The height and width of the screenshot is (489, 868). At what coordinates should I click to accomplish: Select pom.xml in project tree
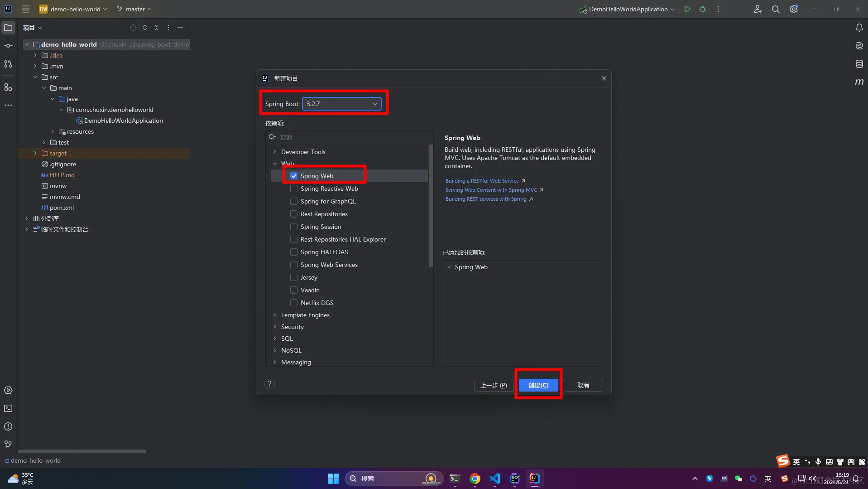coord(62,208)
